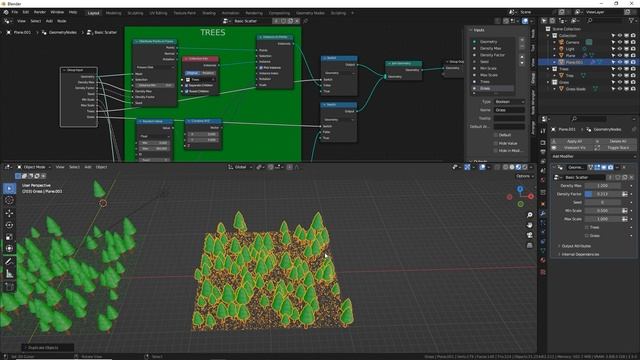The height and width of the screenshot is (360, 640).
Task: Open the Geometry Nodes workspace tab
Action: tap(310, 13)
